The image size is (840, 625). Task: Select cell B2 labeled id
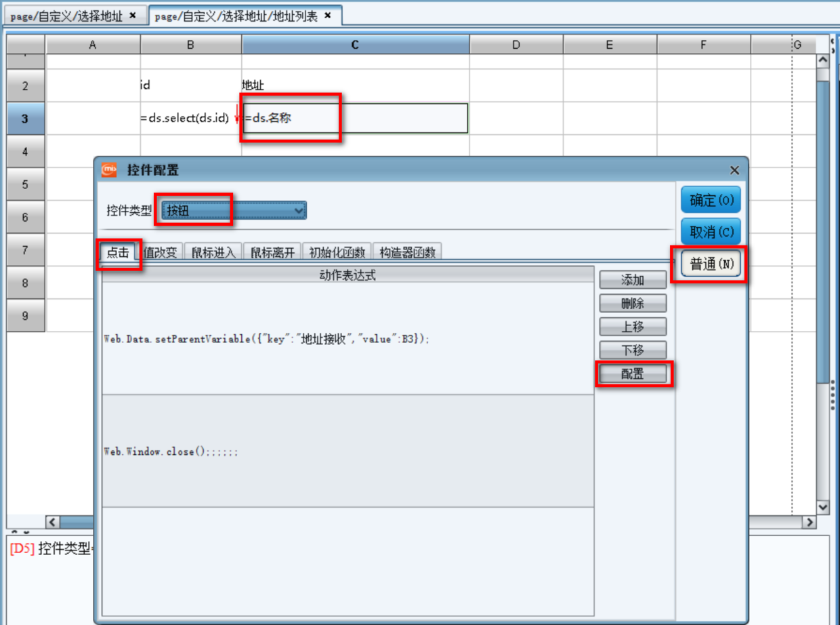click(x=191, y=85)
